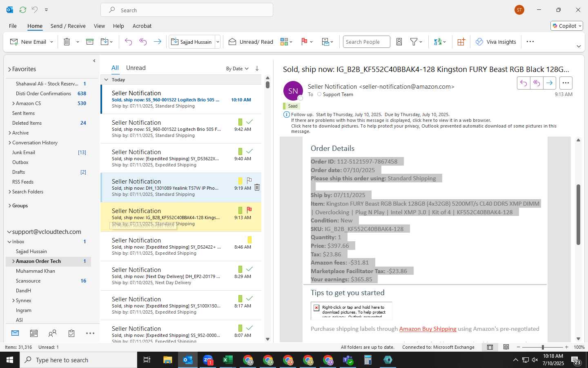This screenshot has height=368, width=588.
Task: Open the New Email dropdown arrow
Action: point(51,42)
